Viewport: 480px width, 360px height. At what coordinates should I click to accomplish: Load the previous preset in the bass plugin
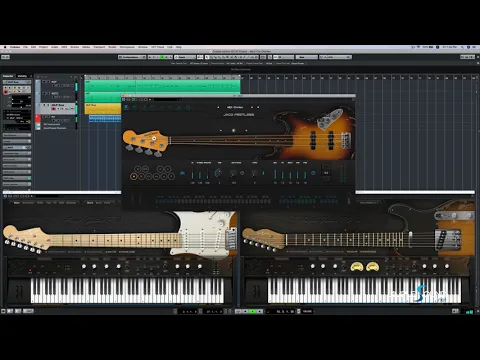click(x=218, y=107)
